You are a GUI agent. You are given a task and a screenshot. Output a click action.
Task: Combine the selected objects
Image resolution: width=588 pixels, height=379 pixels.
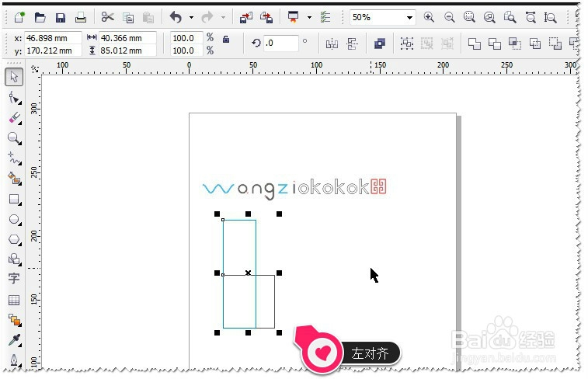[380, 43]
